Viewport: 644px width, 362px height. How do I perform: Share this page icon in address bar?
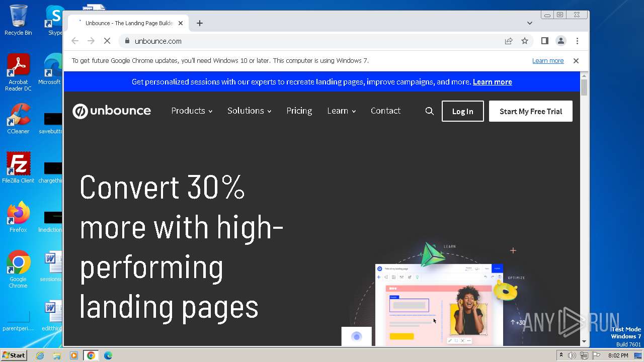click(x=509, y=41)
